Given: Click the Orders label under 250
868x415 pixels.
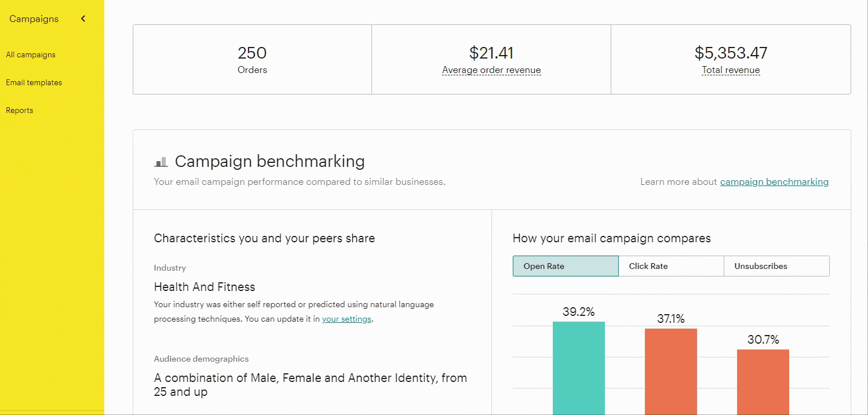Looking at the screenshot, I should pyautogui.click(x=252, y=70).
